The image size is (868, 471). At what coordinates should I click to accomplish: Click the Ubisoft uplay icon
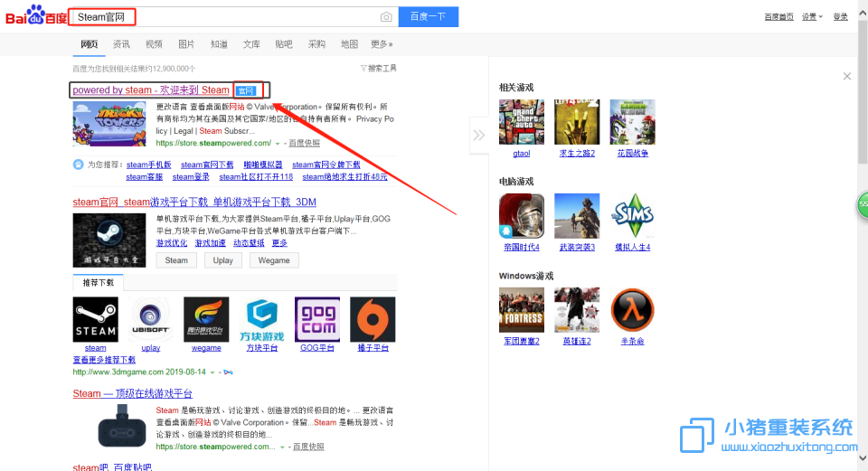[151, 319]
